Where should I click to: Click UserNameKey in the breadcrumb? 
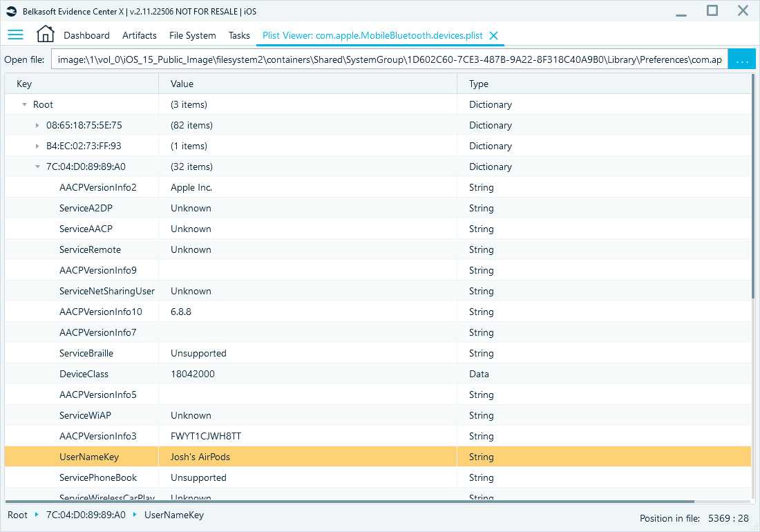(174, 515)
